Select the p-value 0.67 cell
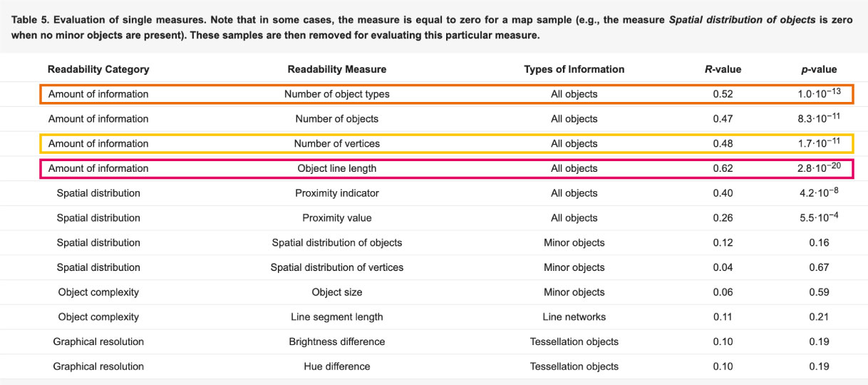Screen dimensions: 868x385 tap(819, 267)
